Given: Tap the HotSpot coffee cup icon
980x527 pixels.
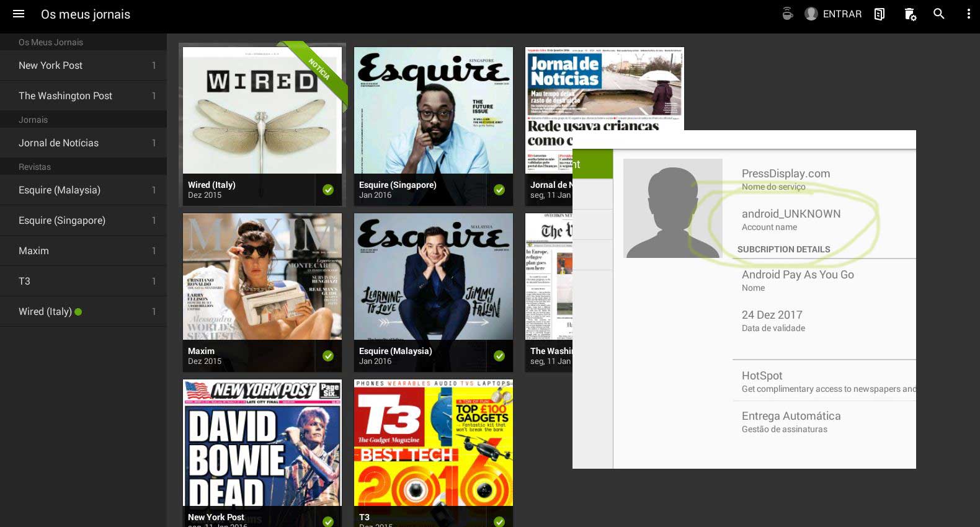Looking at the screenshot, I should (x=788, y=14).
